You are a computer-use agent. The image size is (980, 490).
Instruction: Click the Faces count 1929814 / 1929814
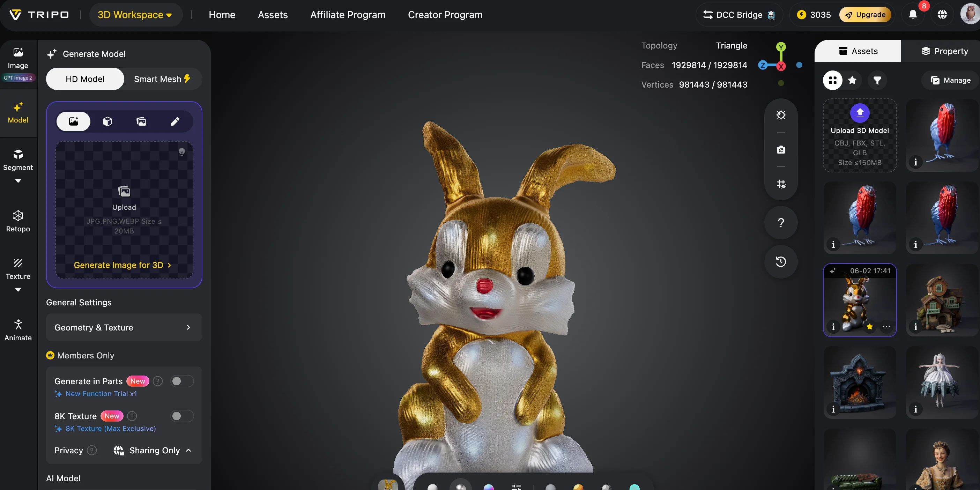pos(709,65)
